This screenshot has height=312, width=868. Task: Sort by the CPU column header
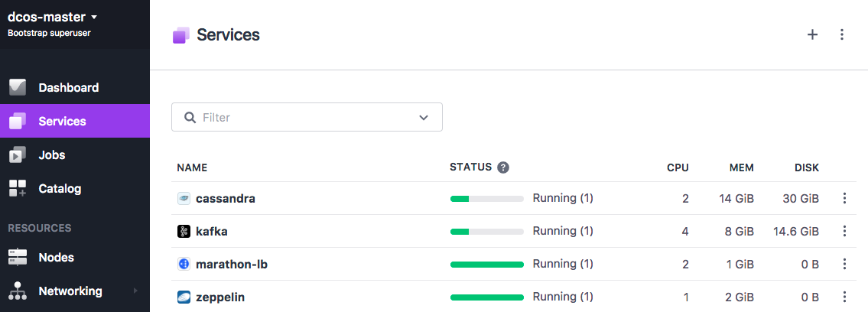(678, 167)
